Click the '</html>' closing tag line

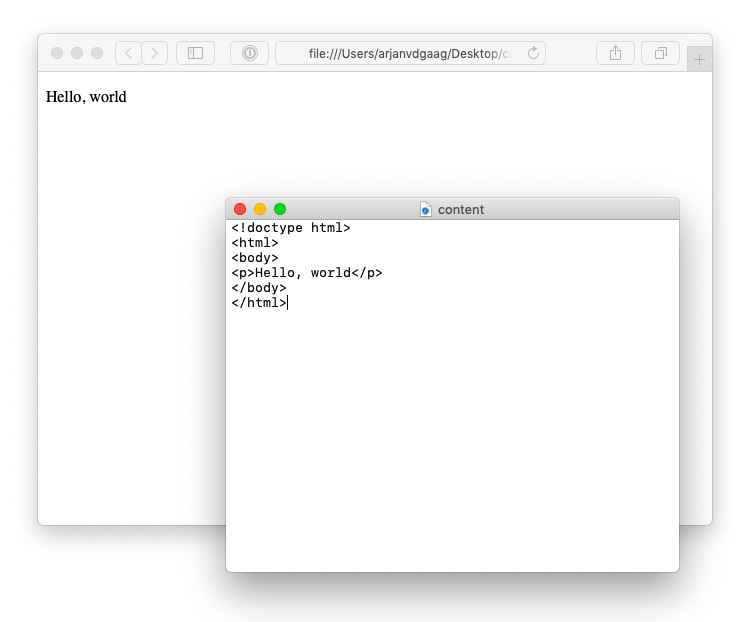[x=259, y=303]
